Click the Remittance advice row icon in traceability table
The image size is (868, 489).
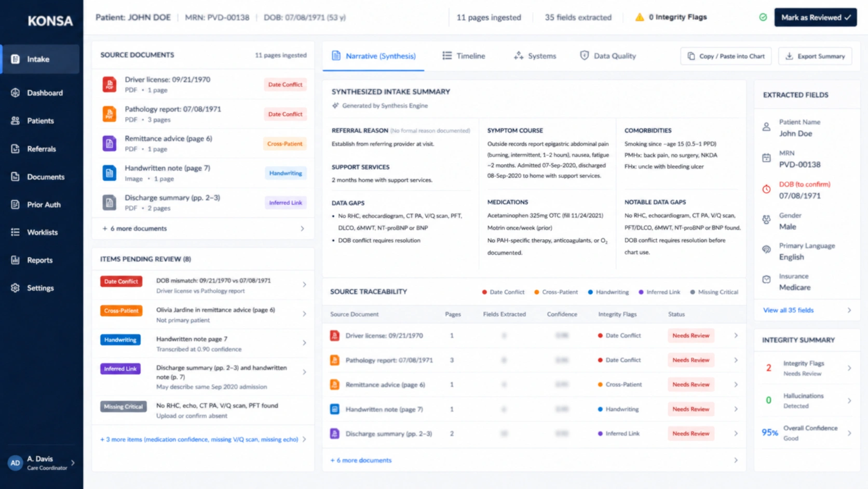pos(335,385)
